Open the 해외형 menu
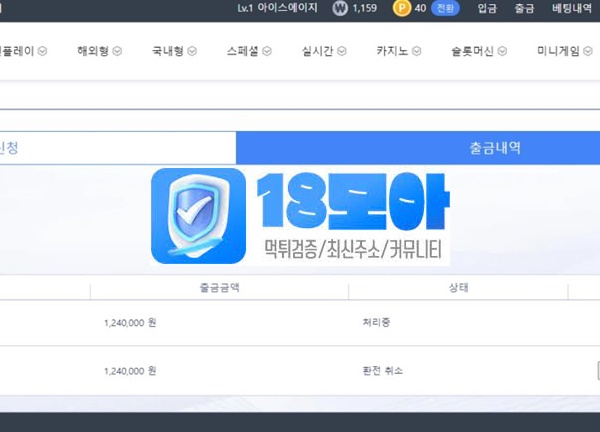The width and height of the screenshot is (600, 432). pos(93,51)
